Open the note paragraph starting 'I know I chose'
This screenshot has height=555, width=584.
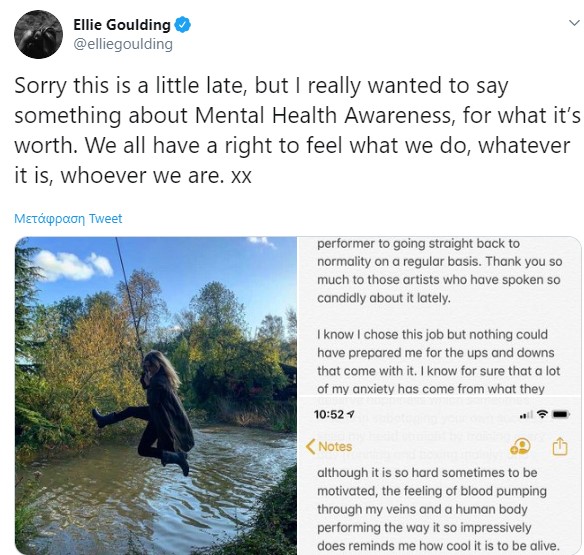coord(439,361)
